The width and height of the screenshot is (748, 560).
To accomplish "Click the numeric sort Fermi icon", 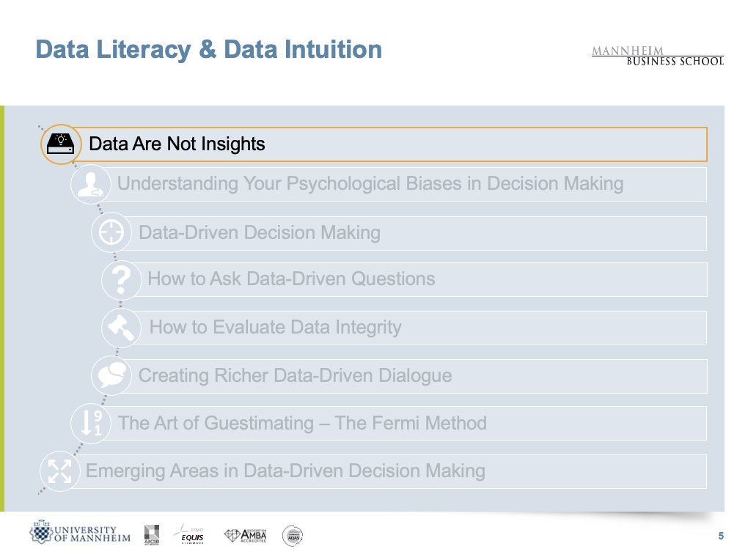I will tap(91, 423).
